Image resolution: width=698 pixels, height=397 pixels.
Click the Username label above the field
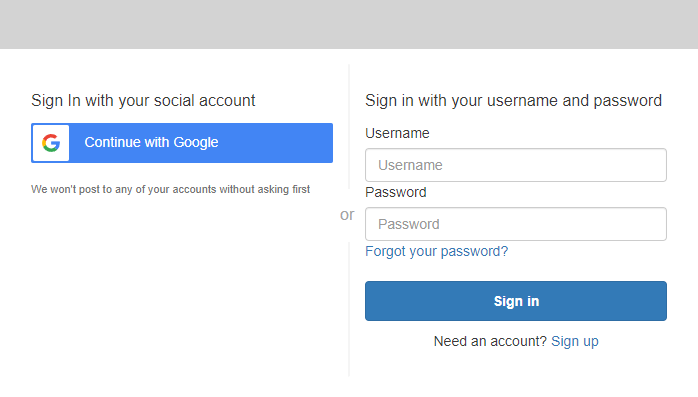tap(397, 133)
